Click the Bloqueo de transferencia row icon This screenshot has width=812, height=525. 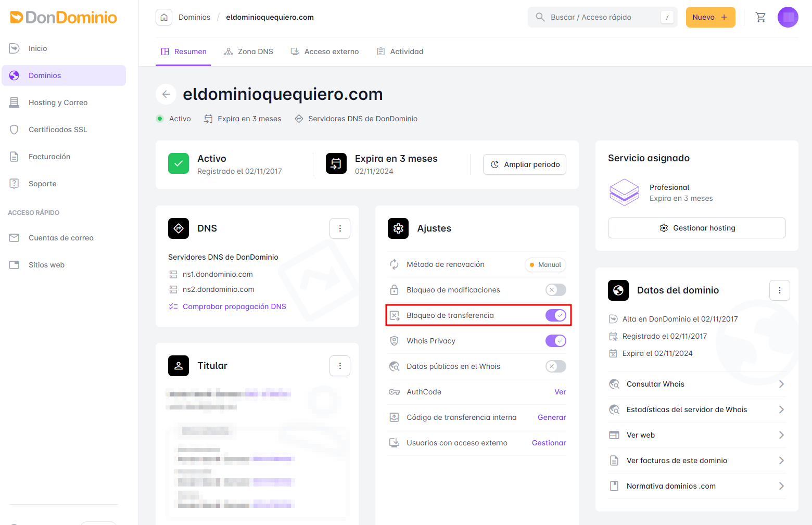(395, 315)
